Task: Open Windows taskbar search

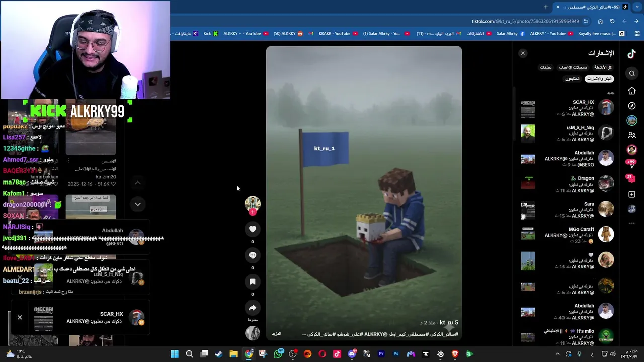Action: (189, 354)
